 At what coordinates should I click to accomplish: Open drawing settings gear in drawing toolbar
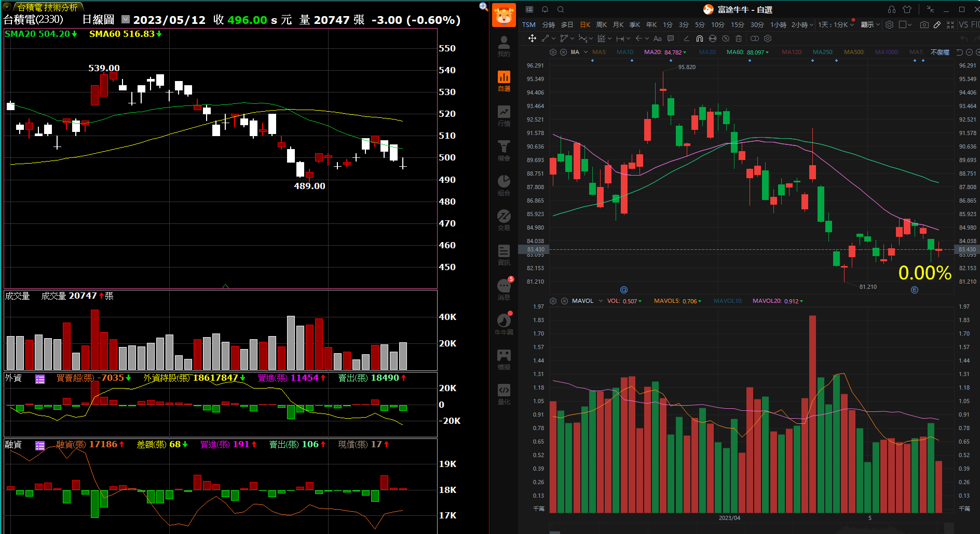(768, 38)
